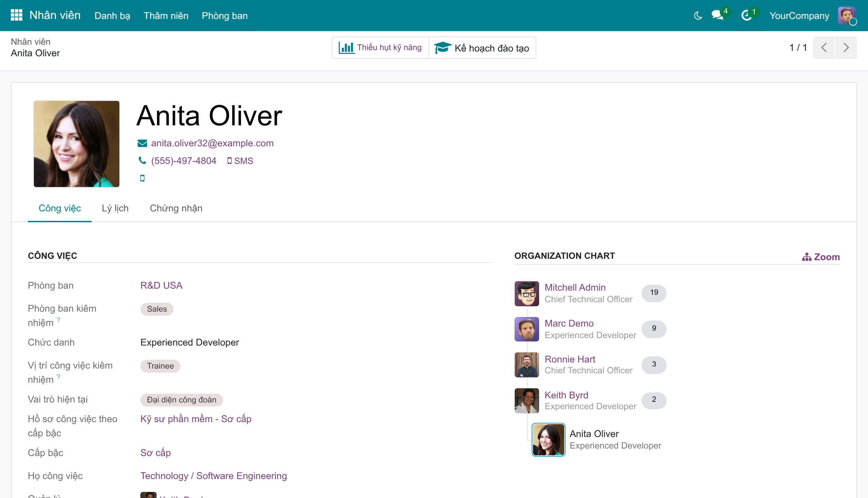Viewport: 868px width, 498px height.
Task: Click the Sales tag
Action: tap(157, 309)
